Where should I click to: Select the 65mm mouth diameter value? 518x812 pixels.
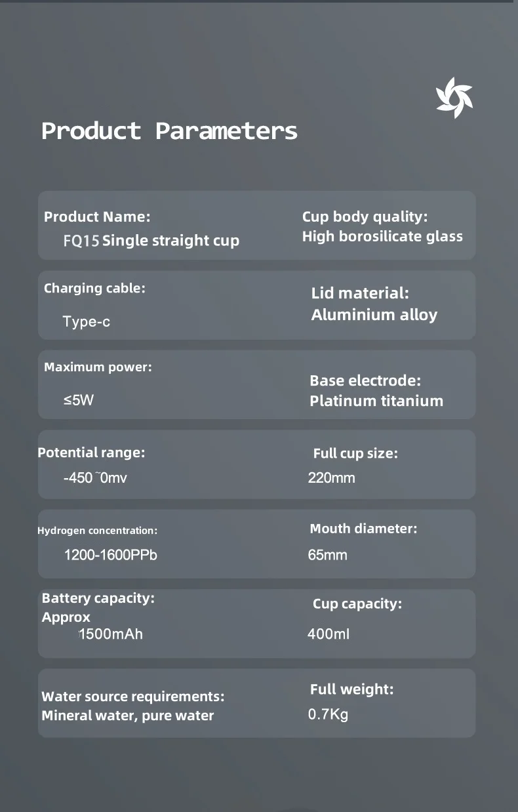pyautogui.click(x=327, y=556)
